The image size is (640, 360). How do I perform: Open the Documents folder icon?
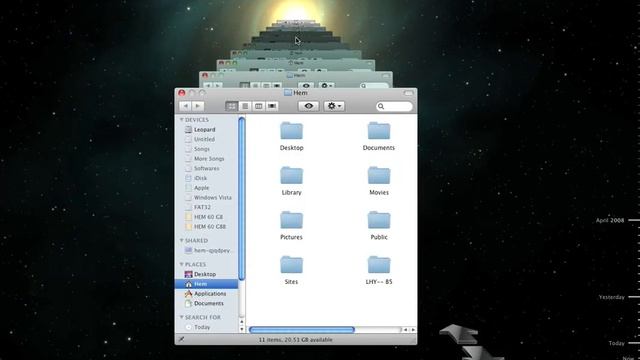tap(379, 131)
